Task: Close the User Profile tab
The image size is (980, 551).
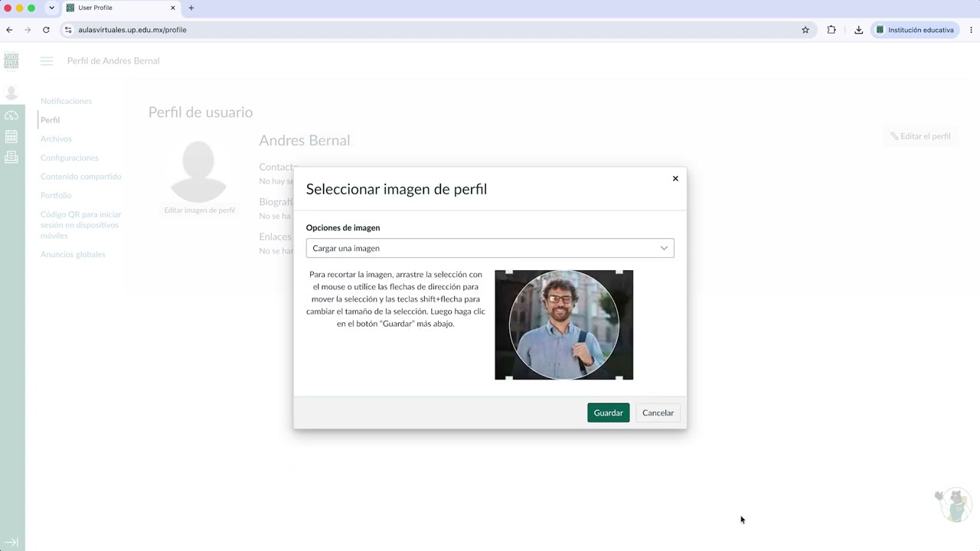Action: click(173, 8)
